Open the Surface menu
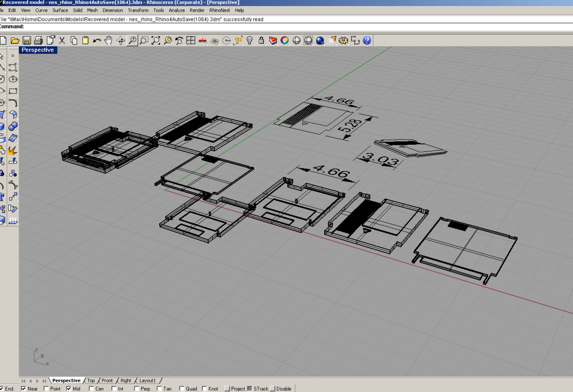Viewport: 573px width, 392px height. [60, 10]
